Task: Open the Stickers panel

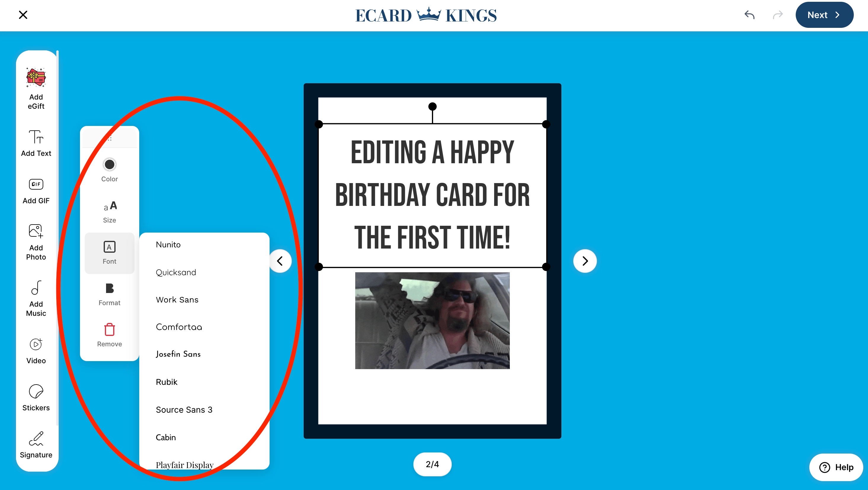Action: [x=36, y=398]
